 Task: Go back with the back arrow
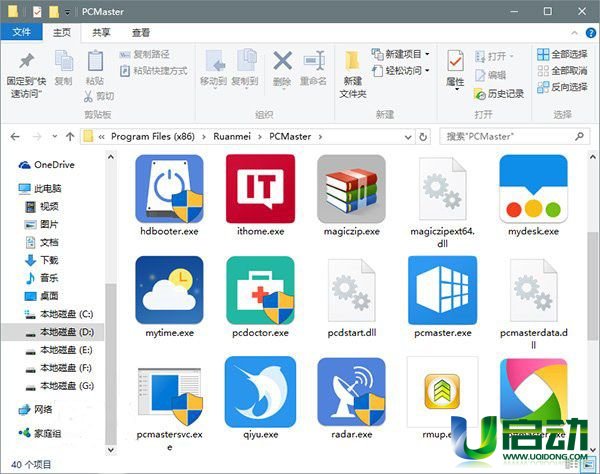click(15, 137)
